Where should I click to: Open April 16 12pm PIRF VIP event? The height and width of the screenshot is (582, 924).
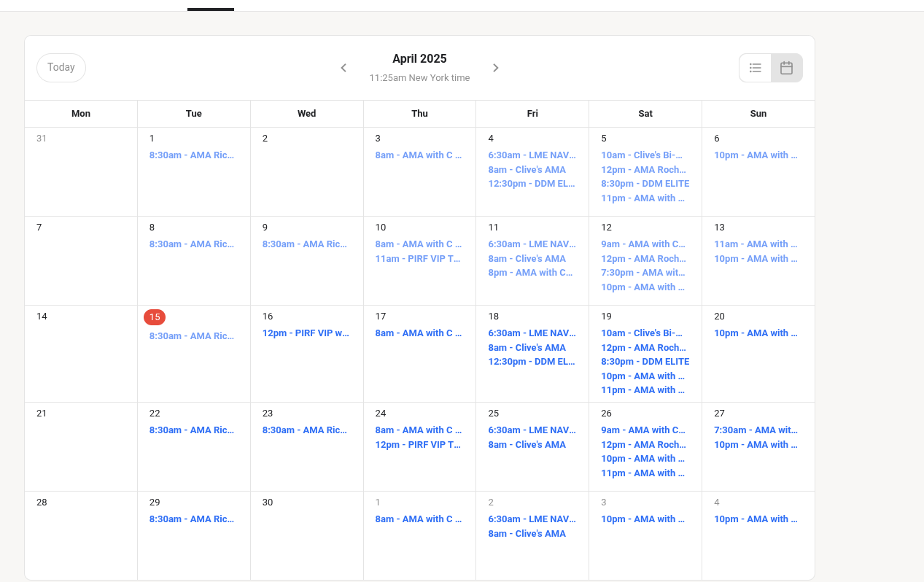pos(306,333)
